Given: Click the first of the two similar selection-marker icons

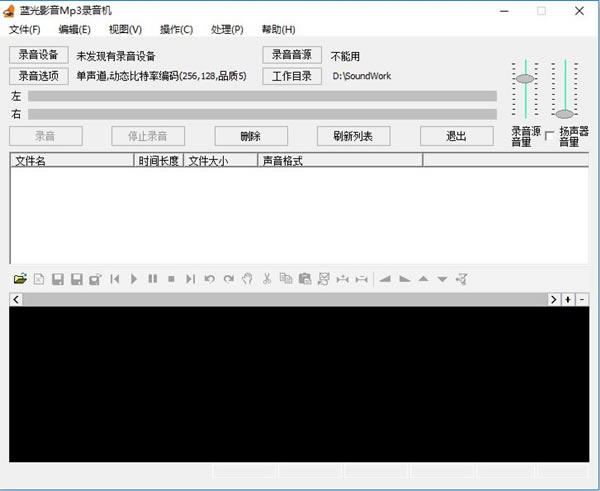Looking at the screenshot, I should 342,279.
